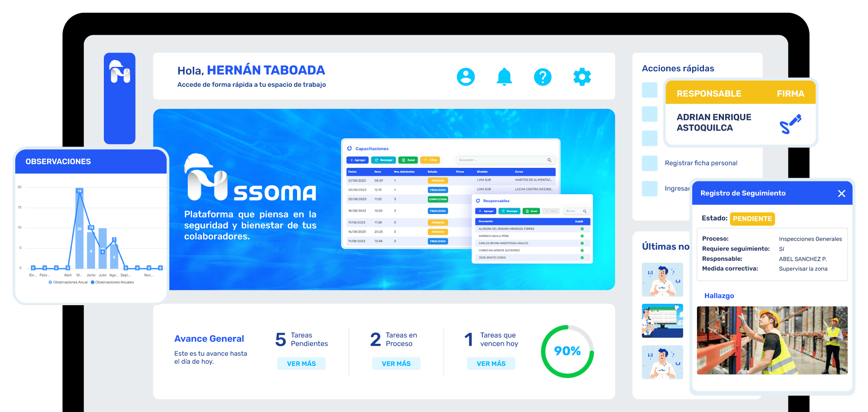Viewport: 868px width, 412px height.
Task: Click PROCESO badge in 21/08/2023 row
Action: [x=438, y=181]
